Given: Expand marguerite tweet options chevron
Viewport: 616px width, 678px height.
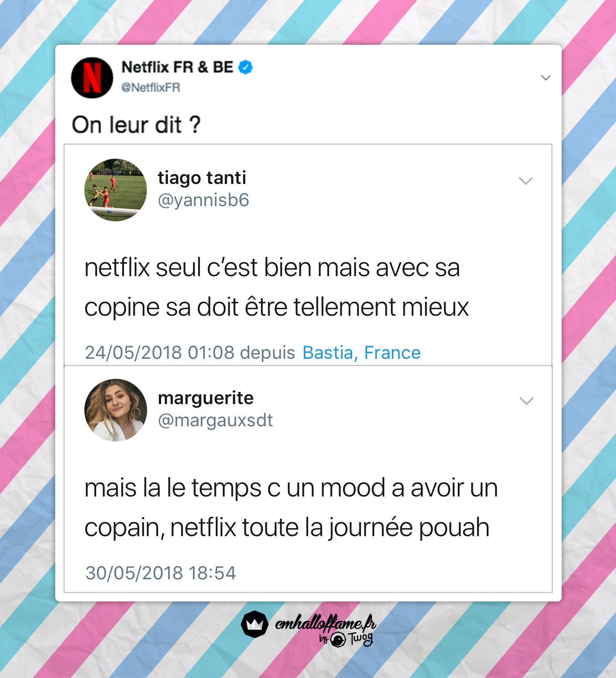Looking at the screenshot, I should (x=526, y=401).
